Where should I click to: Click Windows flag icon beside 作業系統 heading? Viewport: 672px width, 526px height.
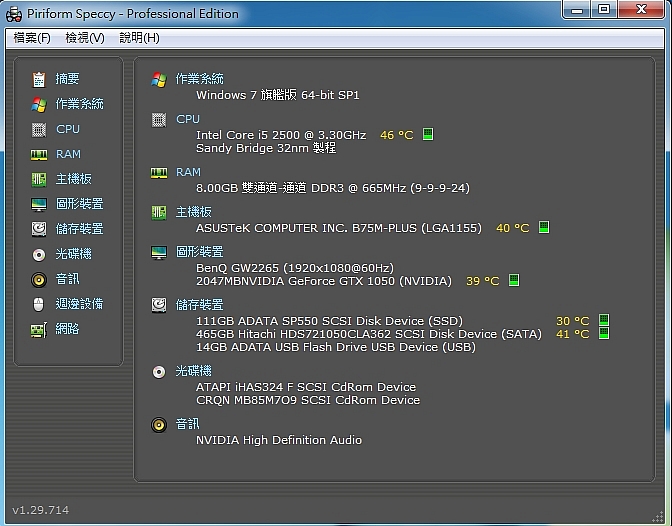pyautogui.click(x=159, y=80)
